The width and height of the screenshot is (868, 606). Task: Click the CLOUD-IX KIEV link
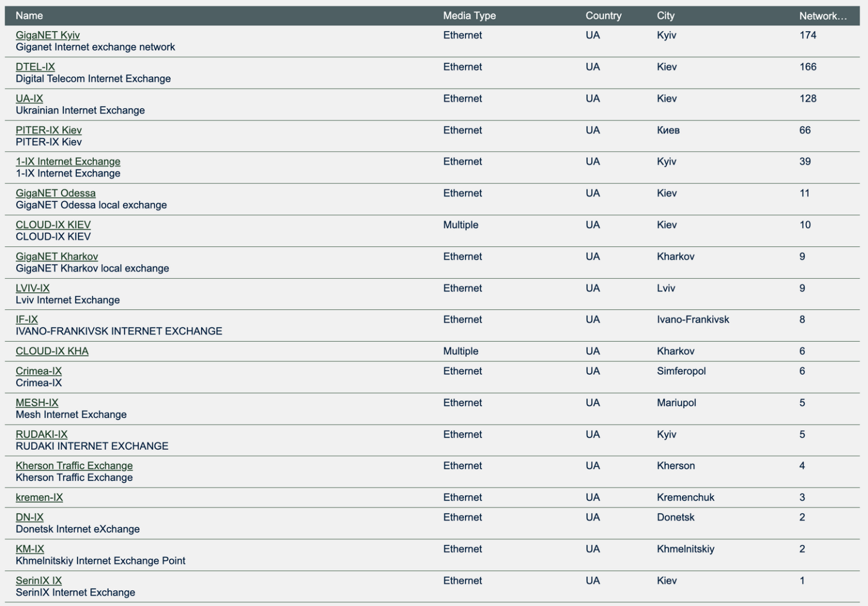pos(53,225)
